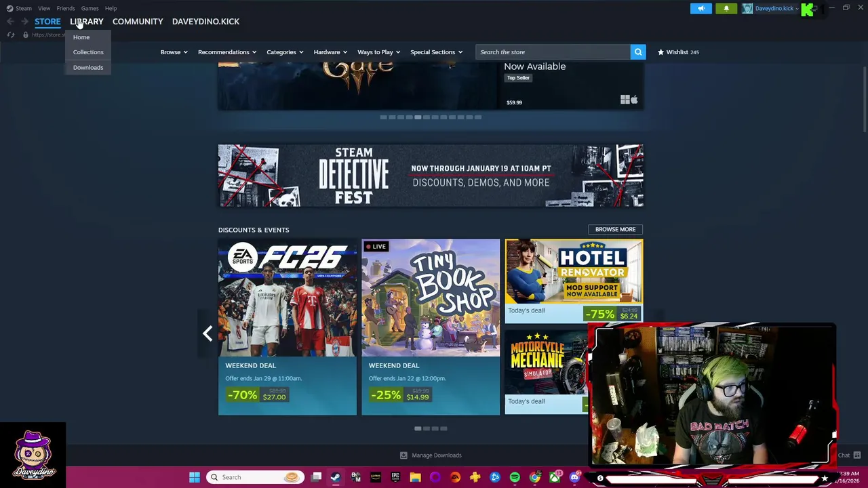This screenshot has width=868, height=488.
Task: Expand the Ways to Play menu
Action: point(378,52)
